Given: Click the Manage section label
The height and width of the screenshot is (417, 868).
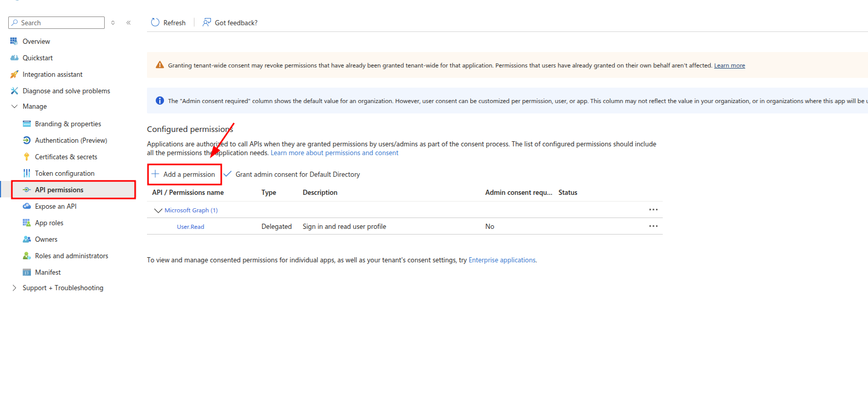Looking at the screenshot, I should click(x=35, y=106).
